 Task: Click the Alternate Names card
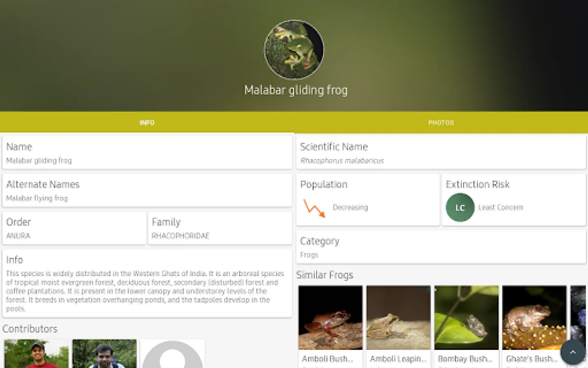[x=147, y=190]
